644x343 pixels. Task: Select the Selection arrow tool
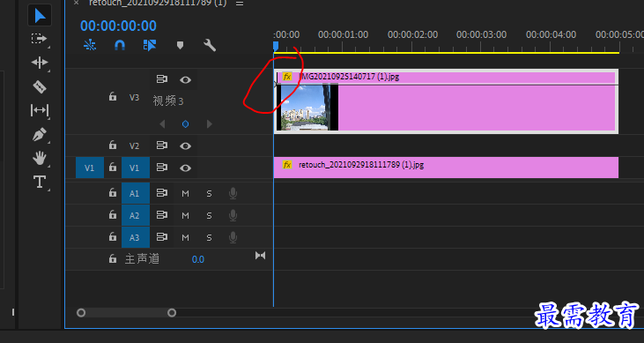point(40,16)
